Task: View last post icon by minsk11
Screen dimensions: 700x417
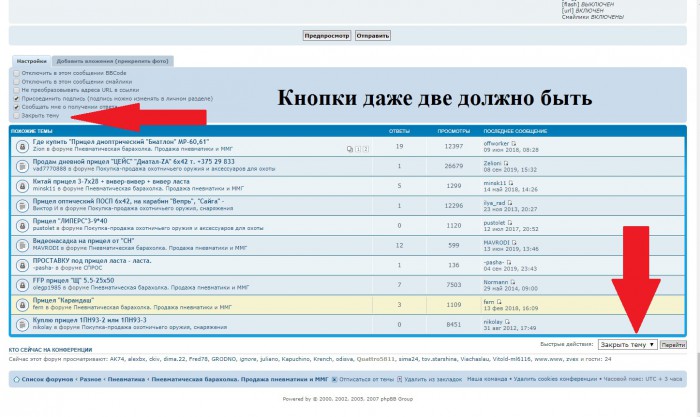Action: [x=511, y=183]
